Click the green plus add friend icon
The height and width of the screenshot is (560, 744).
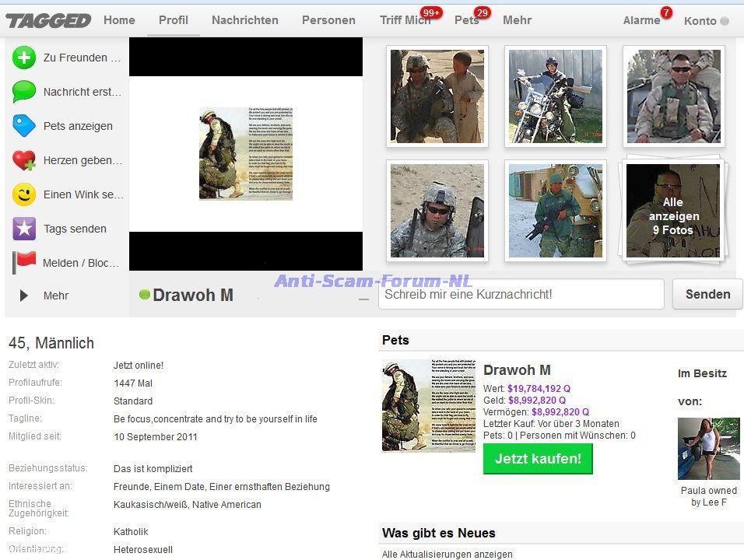coord(24,58)
